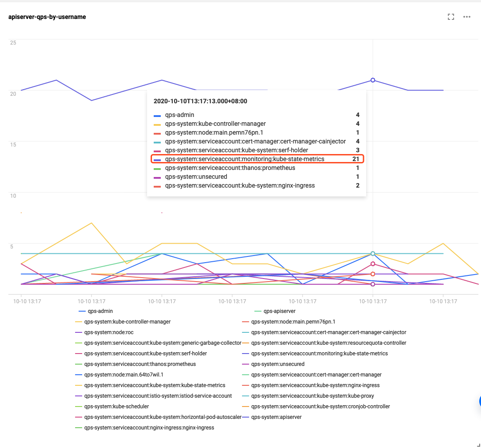Click qps-system:kube-scheduler legend label

click(116, 407)
